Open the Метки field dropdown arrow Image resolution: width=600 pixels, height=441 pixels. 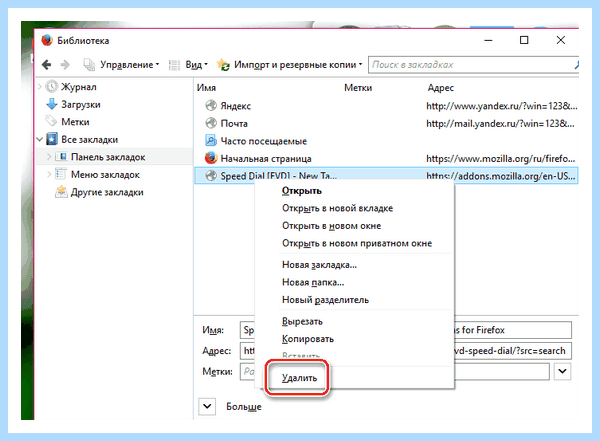(x=562, y=371)
